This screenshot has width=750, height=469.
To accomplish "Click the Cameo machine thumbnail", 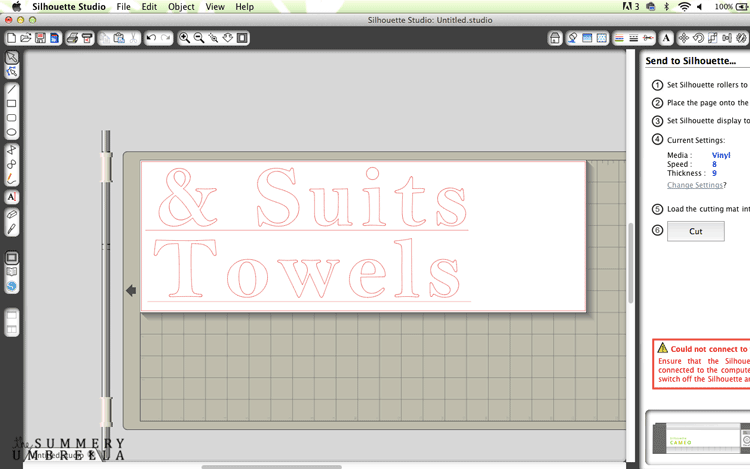I will pyautogui.click(x=701, y=438).
